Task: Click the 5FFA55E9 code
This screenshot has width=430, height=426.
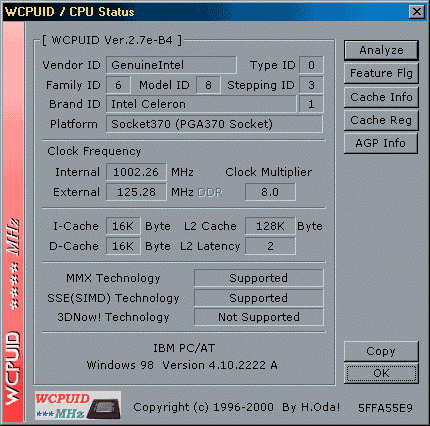Action: [x=385, y=408]
